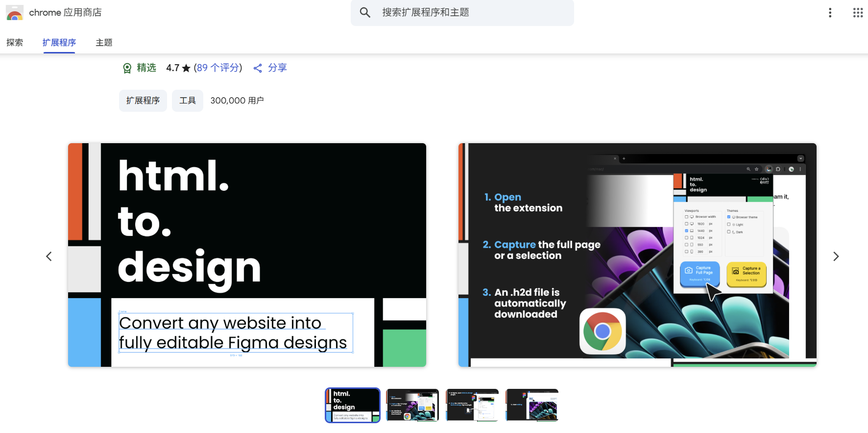Screen dimensions: 868x433
Task: Click the 4.7 star rating value
Action: click(173, 68)
